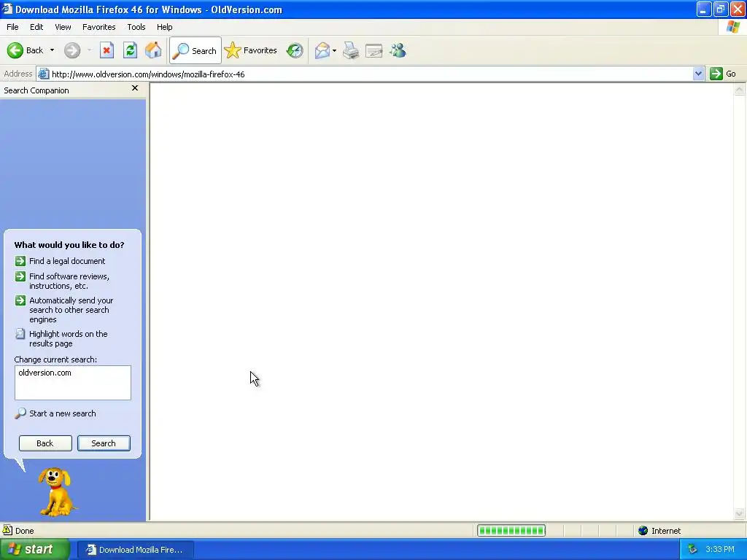Screen dimensions: 747x560
Task: Click inside the Address bar URL field
Action: tap(371, 74)
